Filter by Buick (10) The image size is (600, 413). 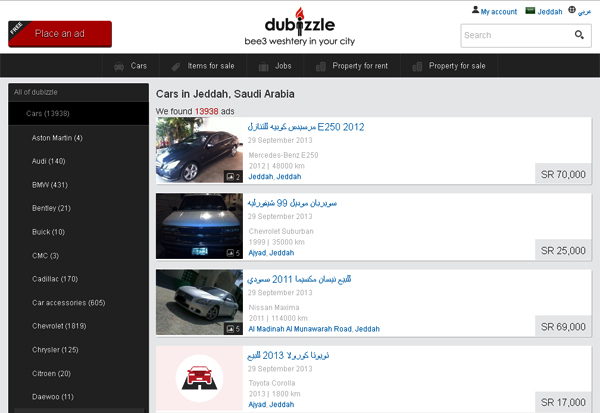pos(49,232)
